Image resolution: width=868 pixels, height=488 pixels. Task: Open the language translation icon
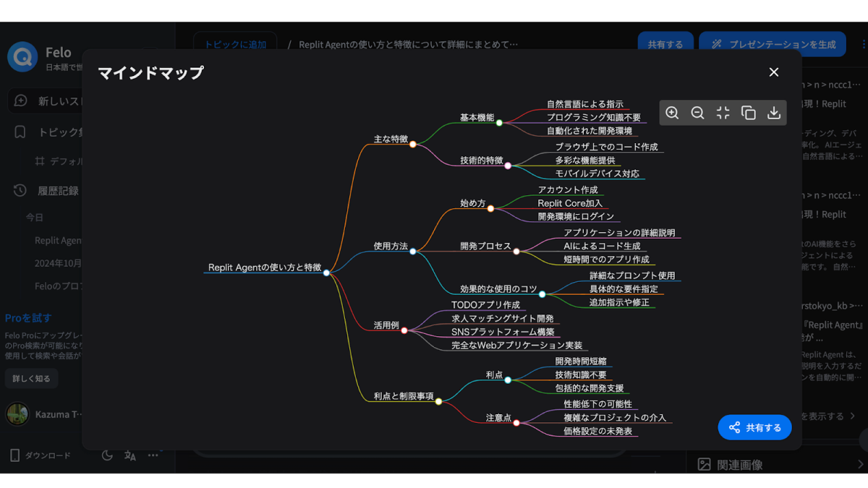point(130,455)
